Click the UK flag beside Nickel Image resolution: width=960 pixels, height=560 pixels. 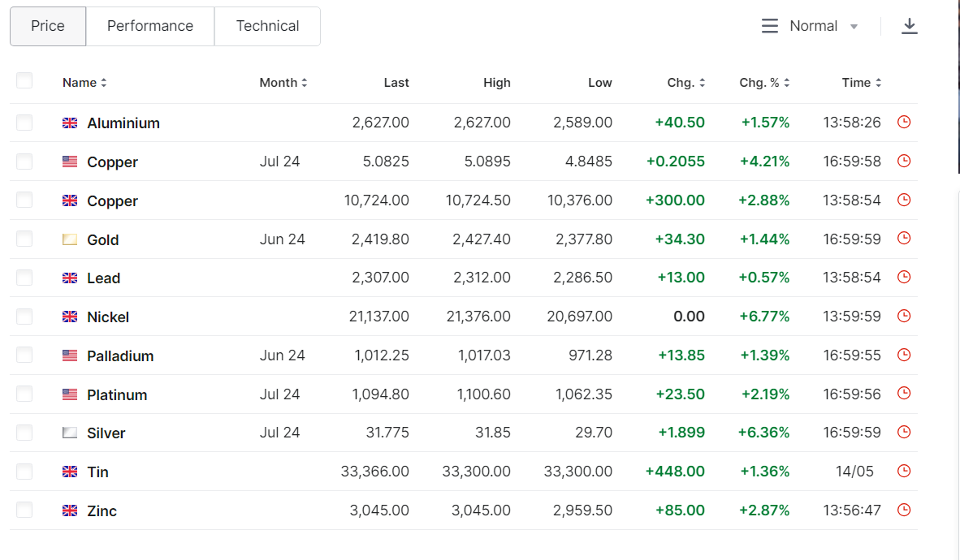tap(70, 317)
